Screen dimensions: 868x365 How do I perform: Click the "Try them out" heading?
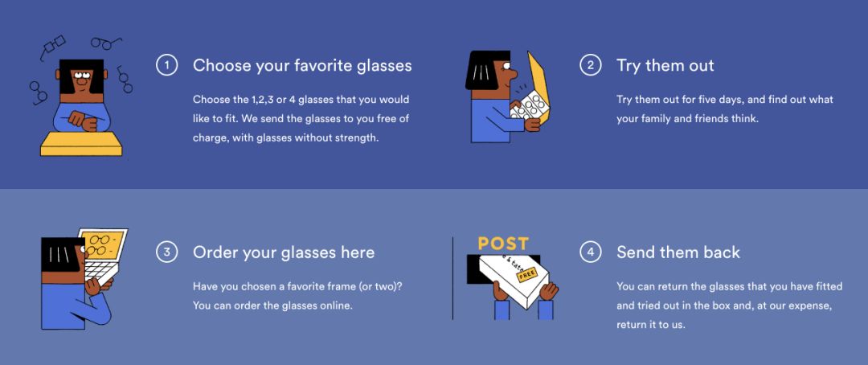pyautogui.click(x=665, y=65)
